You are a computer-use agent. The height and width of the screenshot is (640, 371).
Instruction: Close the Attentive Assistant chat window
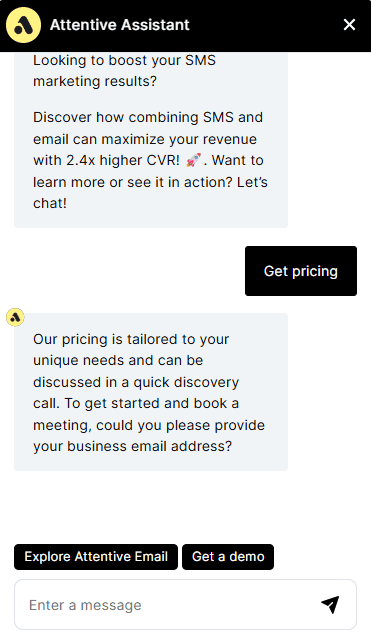pyautogui.click(x=349, y=25)
